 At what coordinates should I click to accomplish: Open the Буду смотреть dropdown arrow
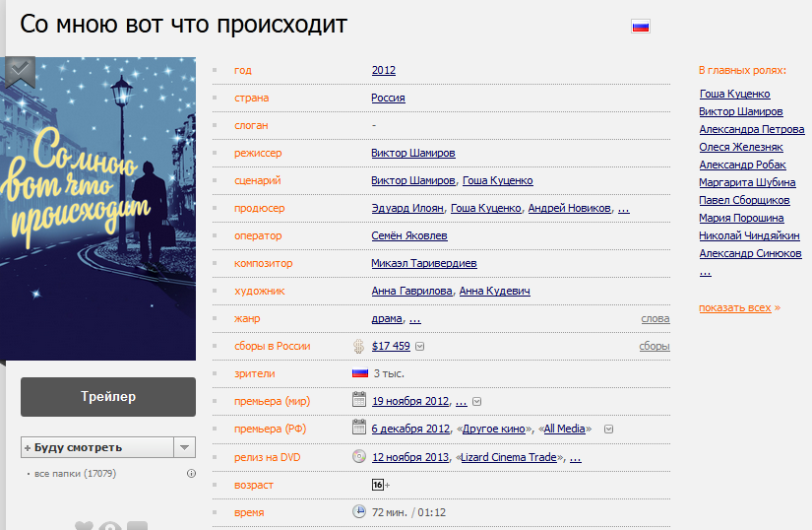coord(184,447)
